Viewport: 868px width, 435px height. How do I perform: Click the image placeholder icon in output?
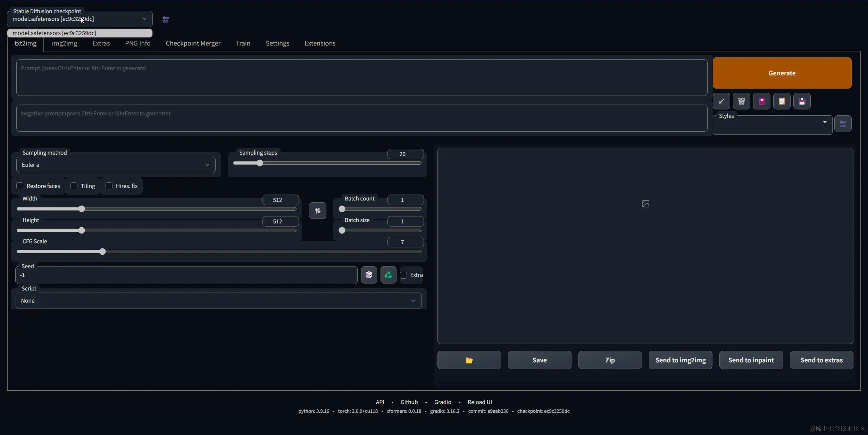click(x=645, y=204)
